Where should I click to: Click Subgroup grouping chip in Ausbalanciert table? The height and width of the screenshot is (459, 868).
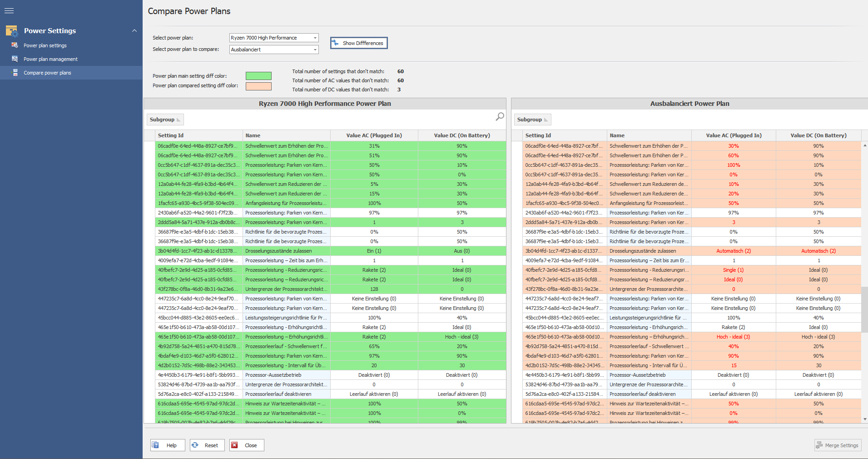[x=533, y=120]
